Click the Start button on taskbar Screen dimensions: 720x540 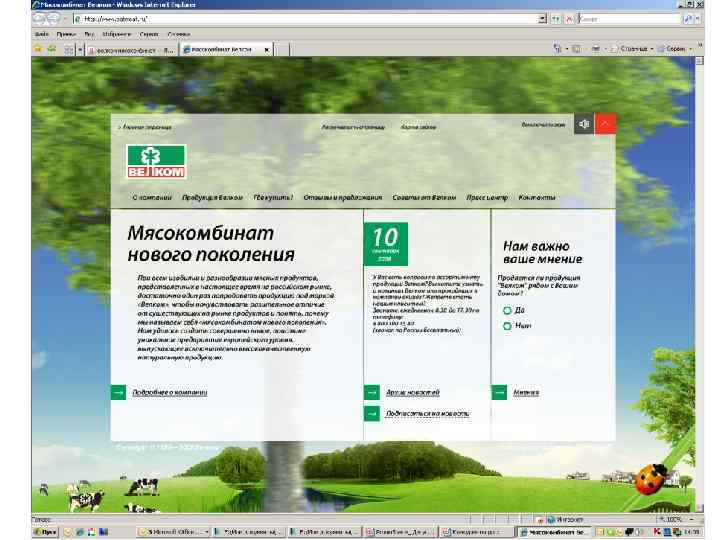pos(45,532)
